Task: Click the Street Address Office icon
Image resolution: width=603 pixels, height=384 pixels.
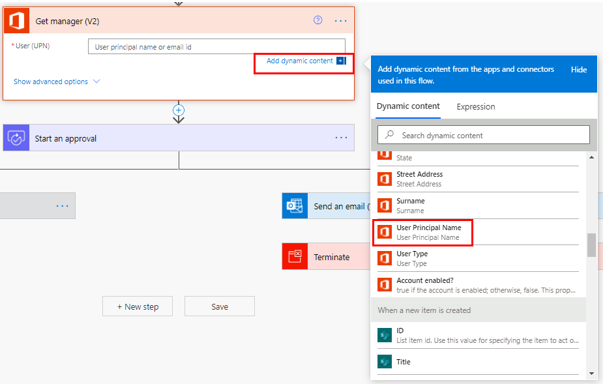Action: (384, 179)
